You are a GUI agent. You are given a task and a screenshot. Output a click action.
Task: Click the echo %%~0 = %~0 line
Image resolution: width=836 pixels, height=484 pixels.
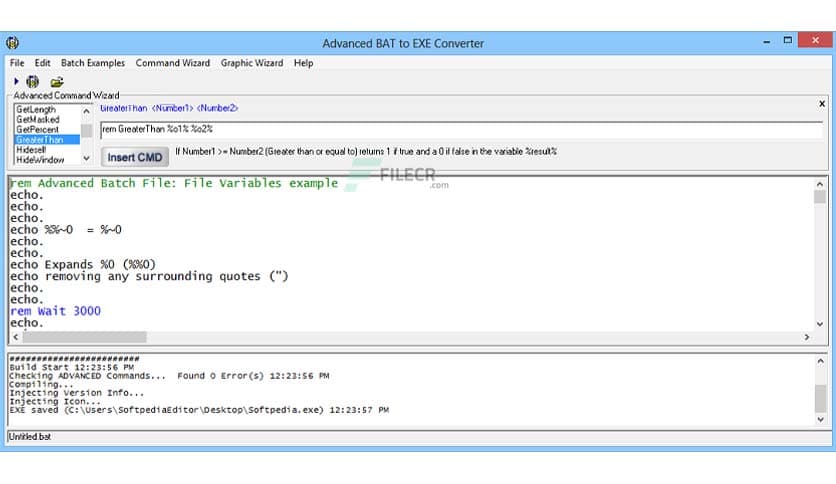[x=66, y=230]
